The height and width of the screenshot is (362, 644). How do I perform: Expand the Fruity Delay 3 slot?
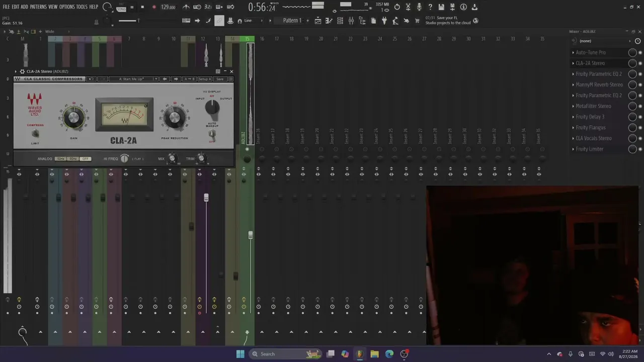click(573, 117)
